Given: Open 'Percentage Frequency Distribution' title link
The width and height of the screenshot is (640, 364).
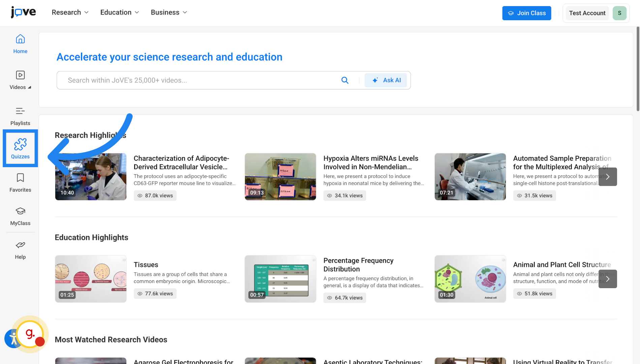Looking at the screenshot, I should (x=359, y=265).
